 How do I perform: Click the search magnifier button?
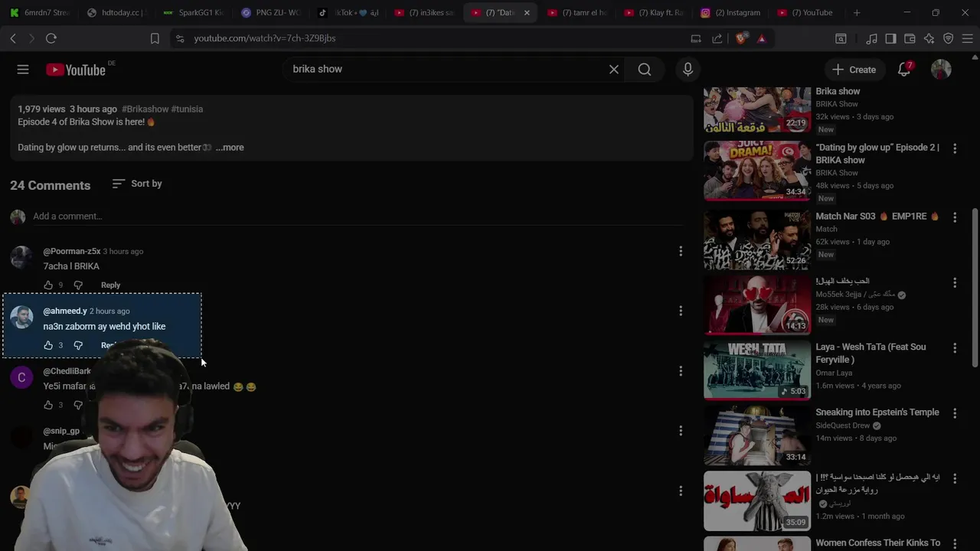[645, 70]
